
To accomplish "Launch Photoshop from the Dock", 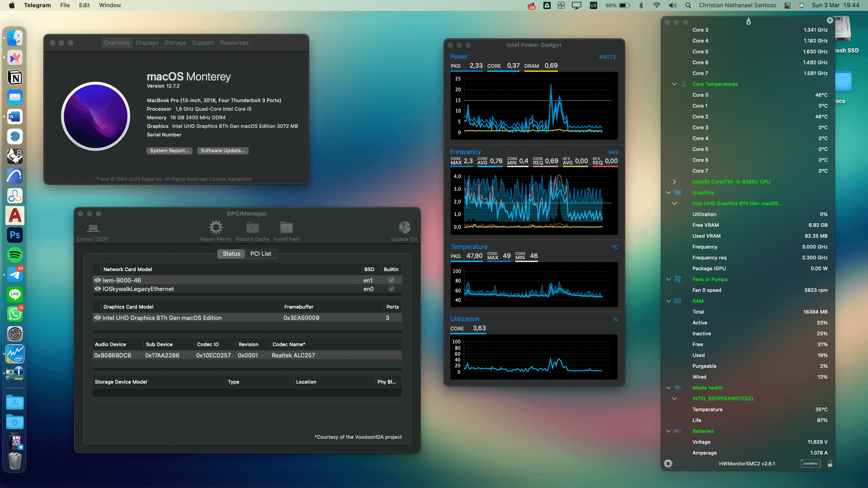I will (15, 235).
